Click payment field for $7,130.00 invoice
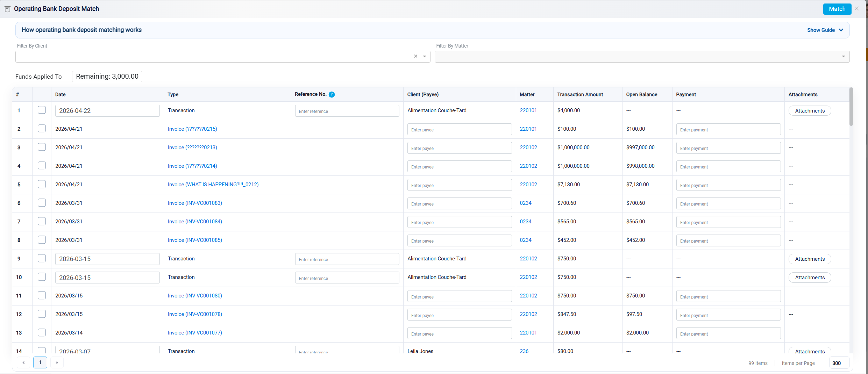The image size is (868, 374). [728, 185]
